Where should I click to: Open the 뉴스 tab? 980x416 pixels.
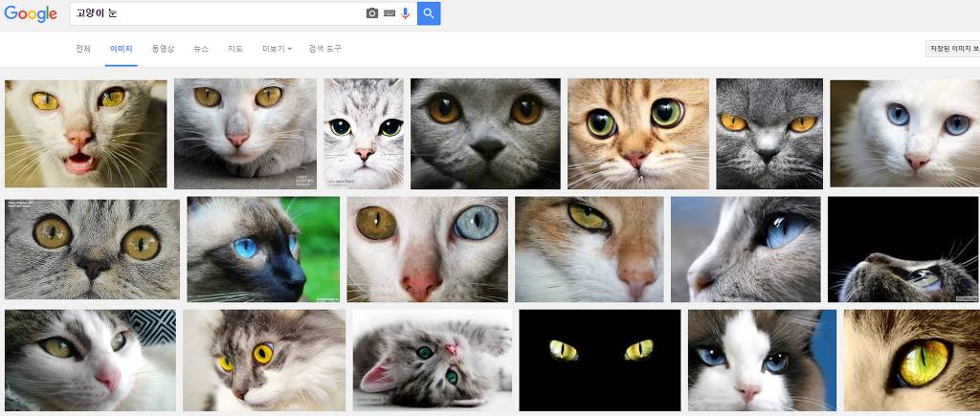tap(201, 49)
